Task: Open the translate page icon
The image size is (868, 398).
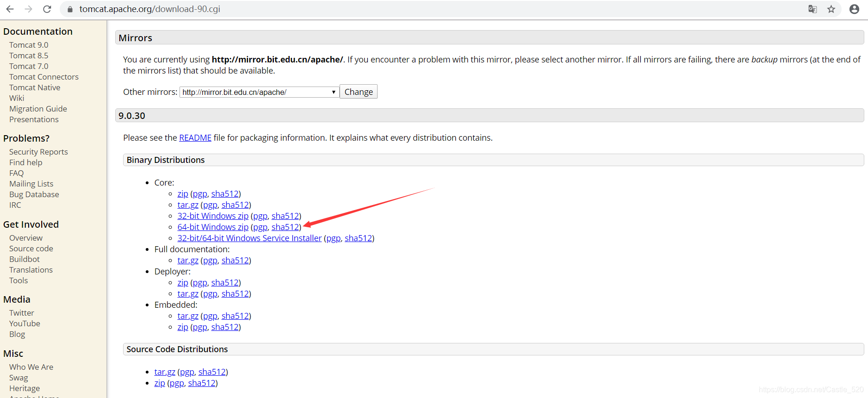Action: coord(812,9)
